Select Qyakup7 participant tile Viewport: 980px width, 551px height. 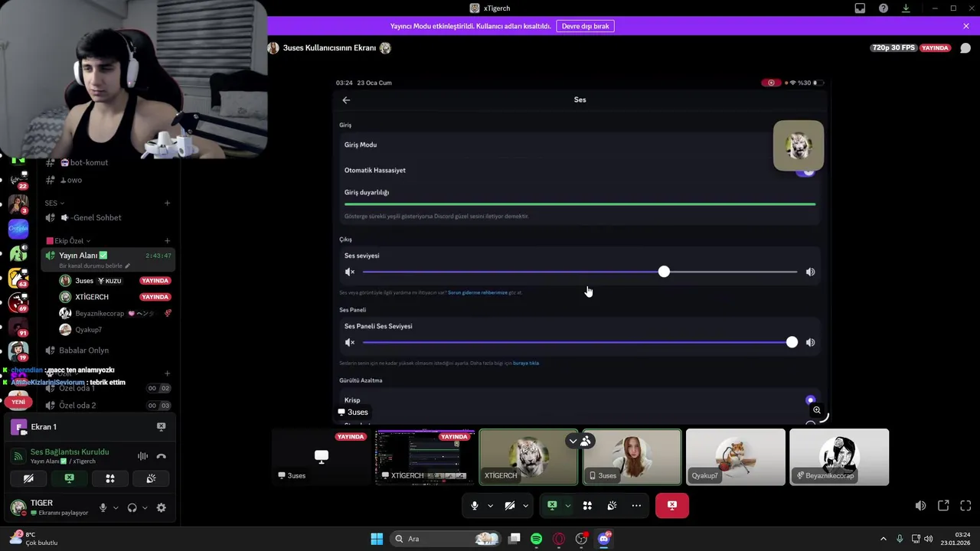point(736,457)
